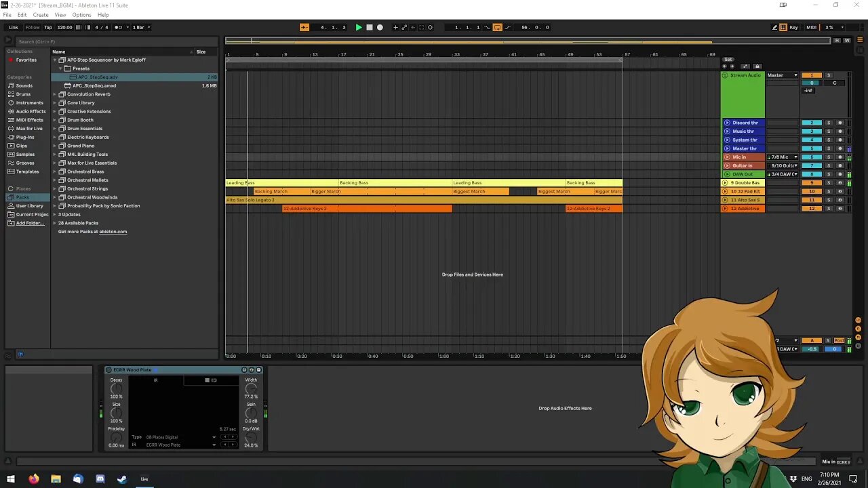Toggle the Automation Arm icon
The width and height of the screenshot is (868, 488).
pos(405,27)
